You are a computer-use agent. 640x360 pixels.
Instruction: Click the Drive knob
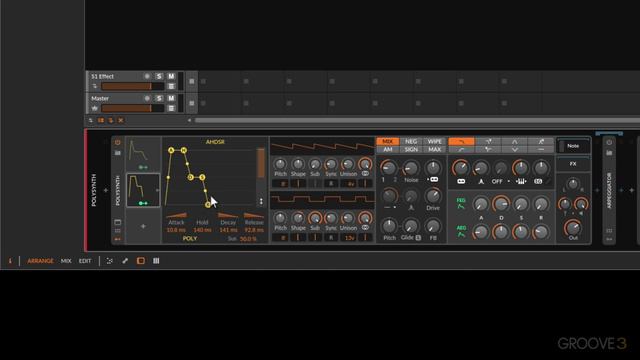(x=433, y=196)
